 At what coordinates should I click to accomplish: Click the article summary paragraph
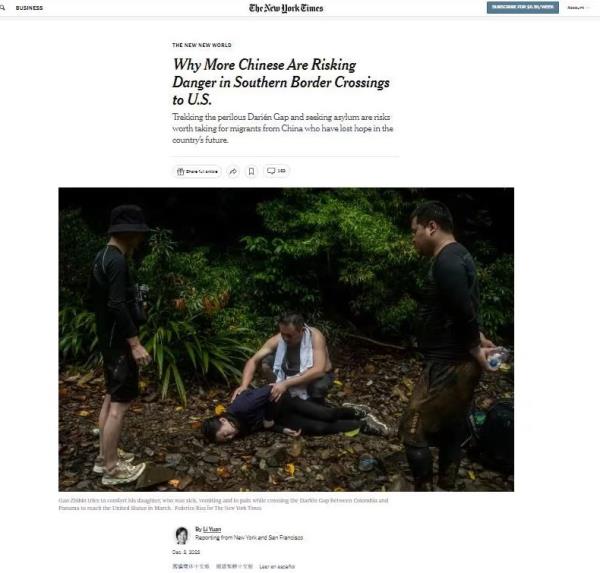(282, 128)
